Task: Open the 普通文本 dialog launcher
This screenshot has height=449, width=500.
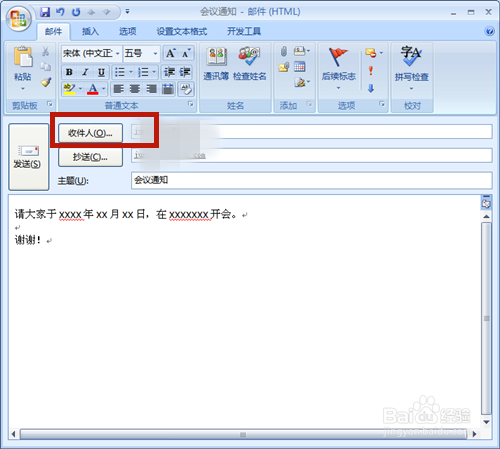Action: pos(191,104)
